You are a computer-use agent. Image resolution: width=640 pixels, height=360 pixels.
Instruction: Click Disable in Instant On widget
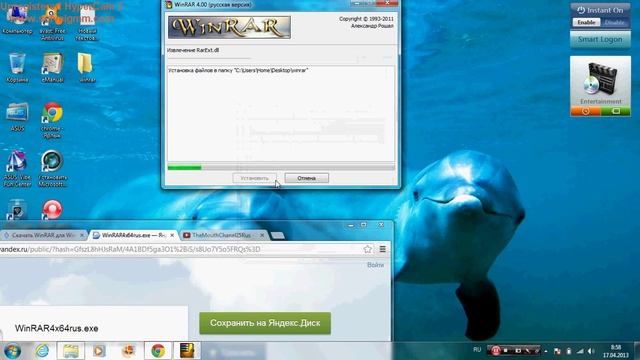(x=614, y=22)
